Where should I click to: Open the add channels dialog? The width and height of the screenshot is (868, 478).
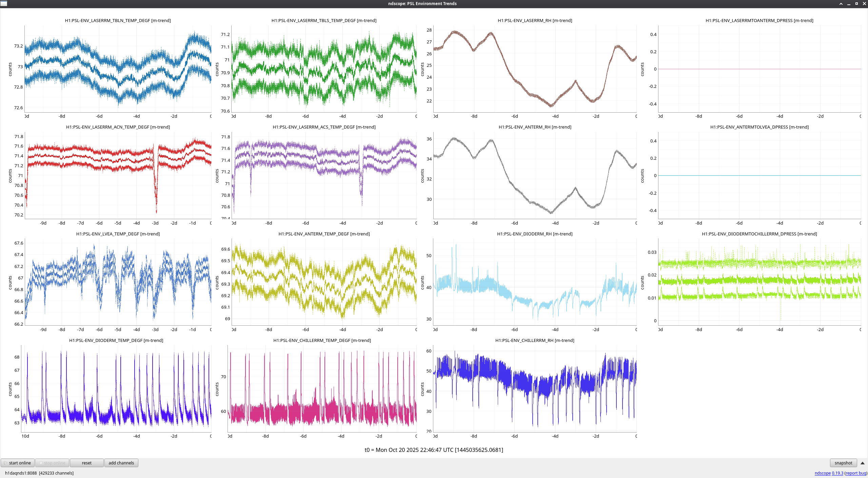click(x=121, y=463)
